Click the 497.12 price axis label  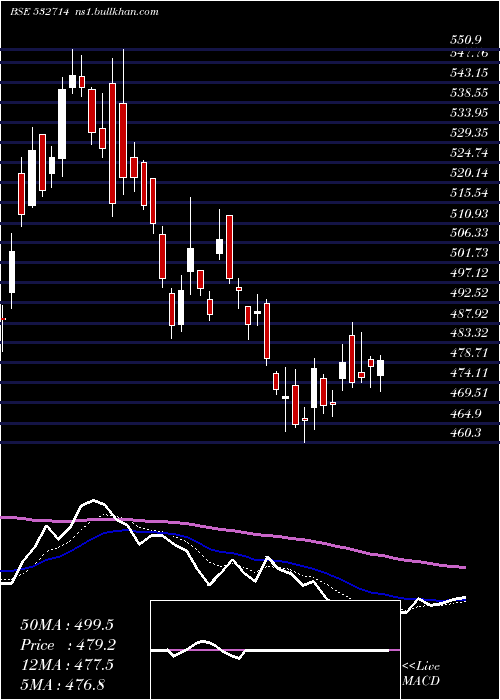tap(469, 273)
